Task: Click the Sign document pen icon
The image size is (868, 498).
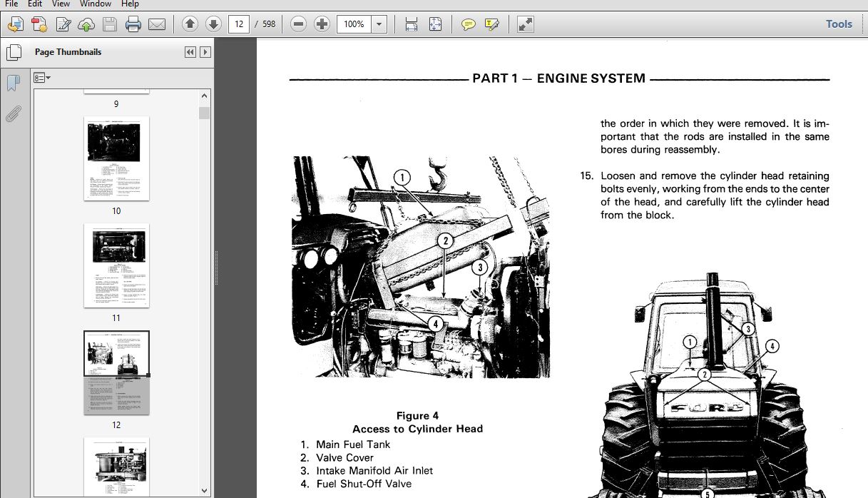Action: tap(63, 24)
